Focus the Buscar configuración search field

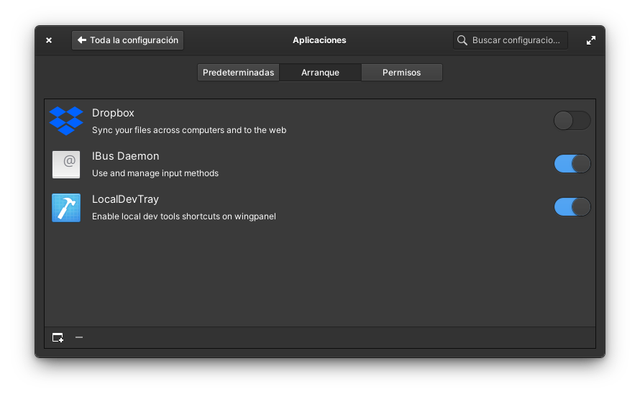point(510,40)
